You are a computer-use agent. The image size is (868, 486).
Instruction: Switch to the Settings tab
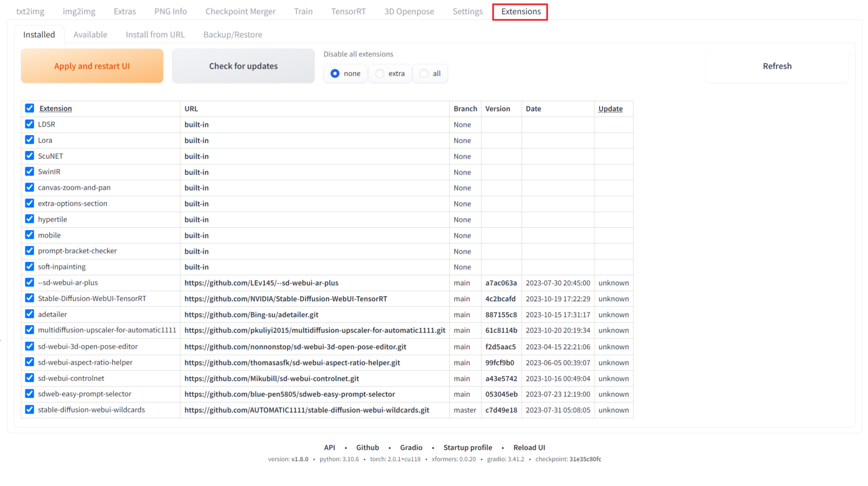click(467, 11)
